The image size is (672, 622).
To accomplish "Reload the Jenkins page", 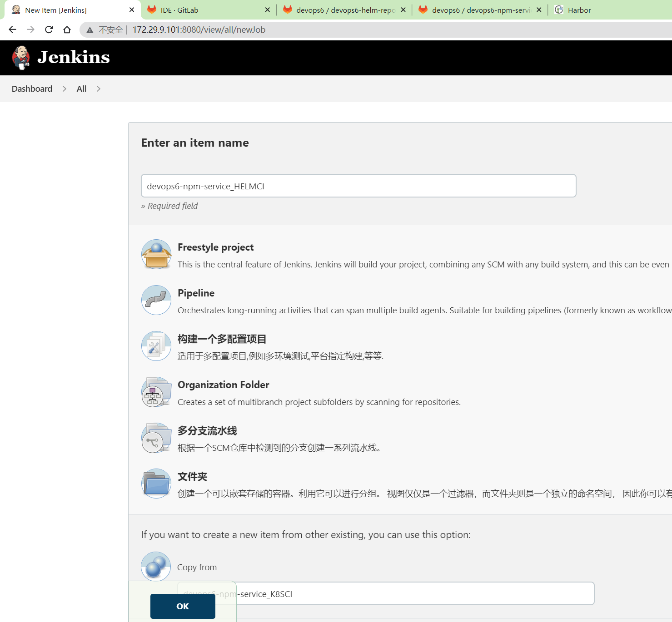I will point(49,30).
